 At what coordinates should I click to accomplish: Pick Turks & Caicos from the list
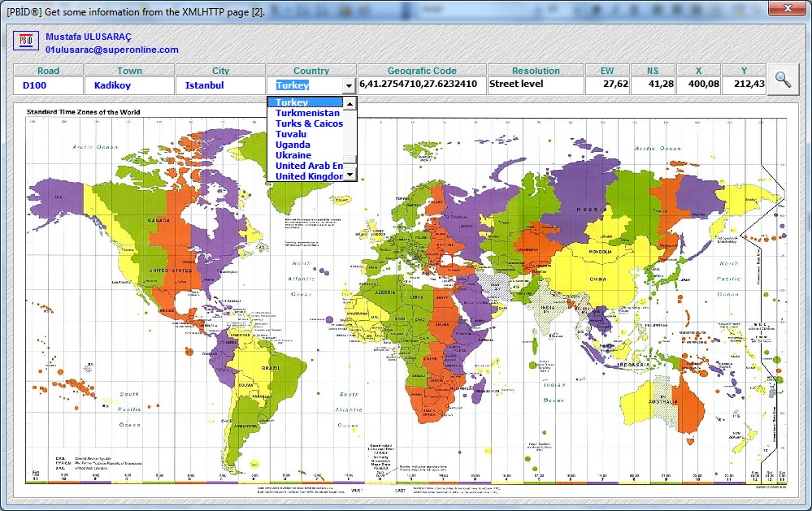[x=309, y=123]
